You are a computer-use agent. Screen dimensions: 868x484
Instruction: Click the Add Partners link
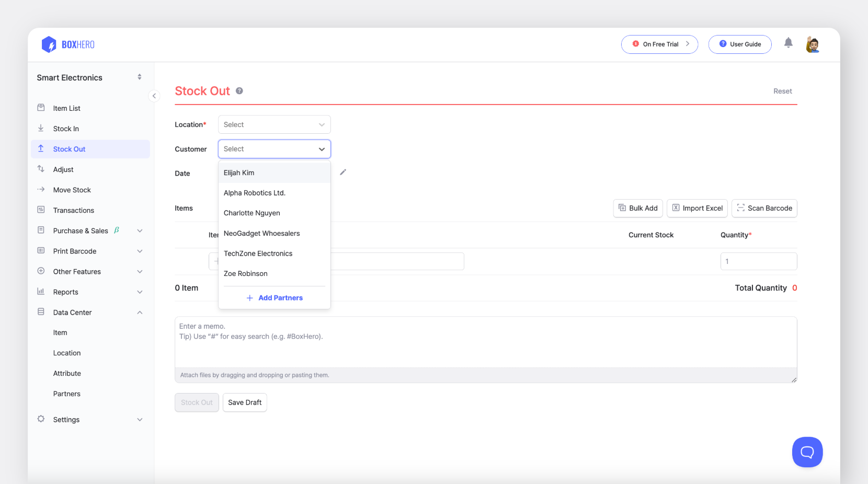pos(274,297)
